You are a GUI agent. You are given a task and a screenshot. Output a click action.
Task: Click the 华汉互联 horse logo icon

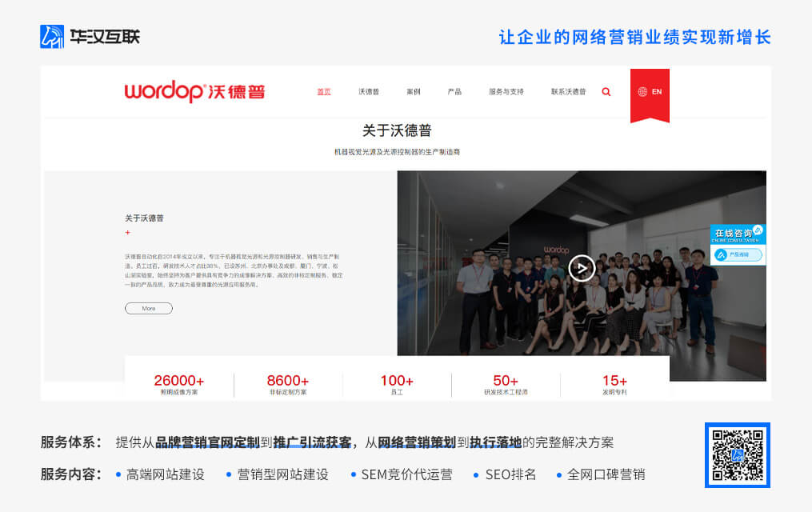(x=52, y=37)
